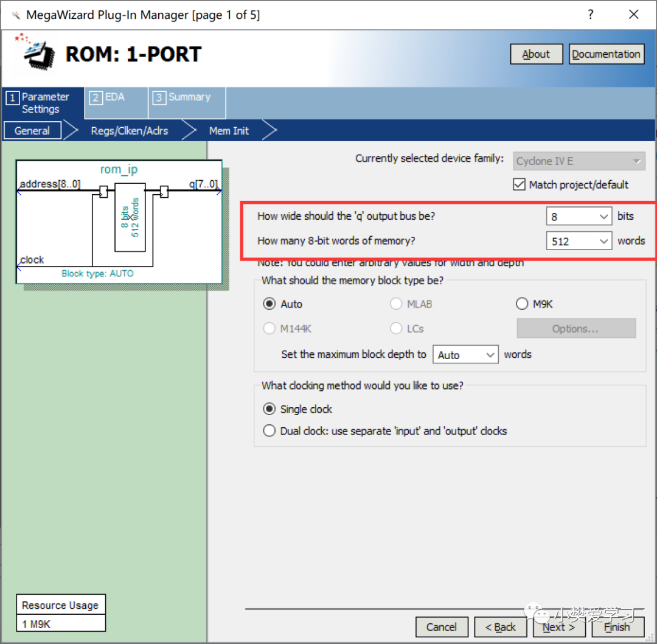
Task: Go back with < Back button
Action: (x=500, y=627)
